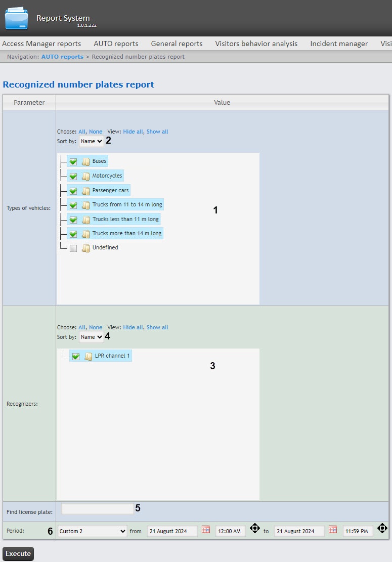This screenshot has height=562, width=392.
Task: Click the Report System folder logo
Action: click(x=17, y=18)
